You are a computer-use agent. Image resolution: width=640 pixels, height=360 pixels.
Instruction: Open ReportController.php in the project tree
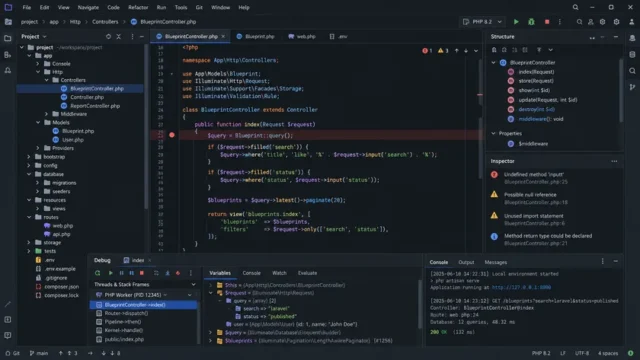95,106
